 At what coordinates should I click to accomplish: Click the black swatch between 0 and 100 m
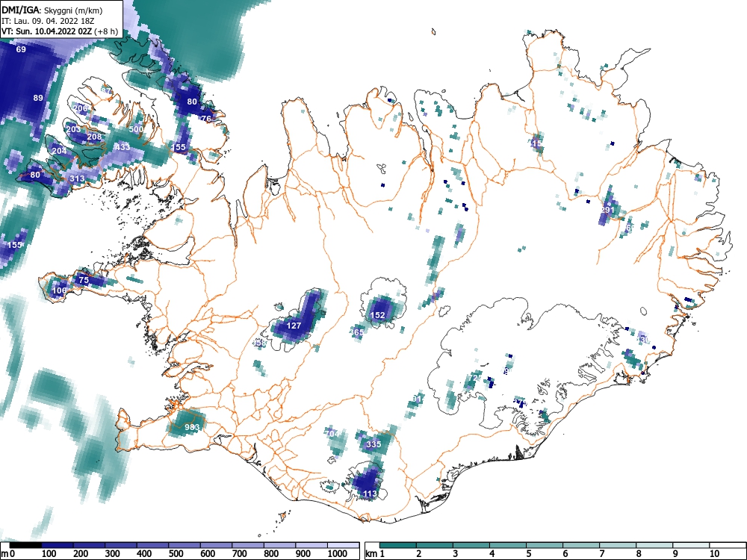tap(25, 545)
